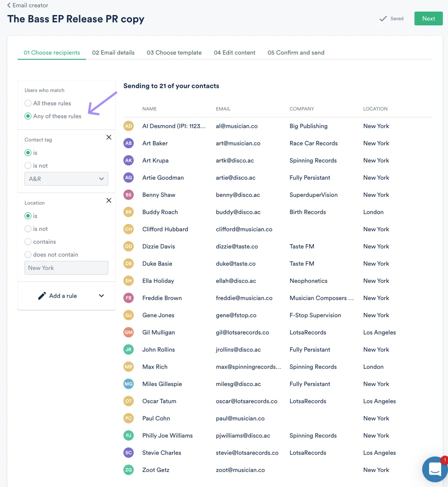Click Gil Mulligan's avatar icon
Screen dimensions: 448x487
tap(128, 332)
